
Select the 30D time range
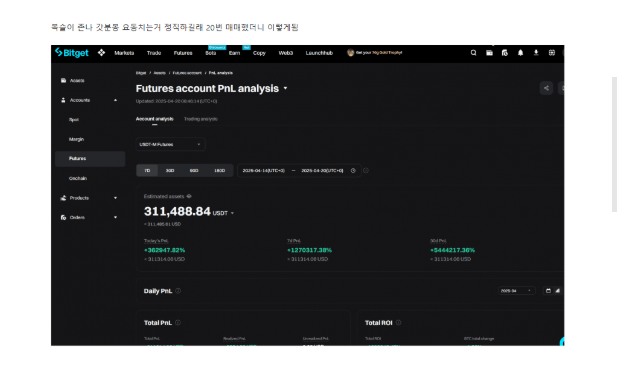tap(170, 170)
